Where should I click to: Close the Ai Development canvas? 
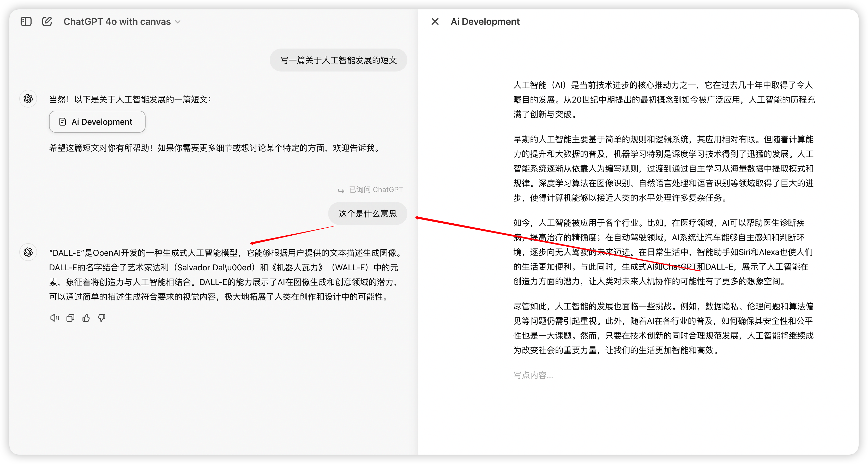(435, 22)
